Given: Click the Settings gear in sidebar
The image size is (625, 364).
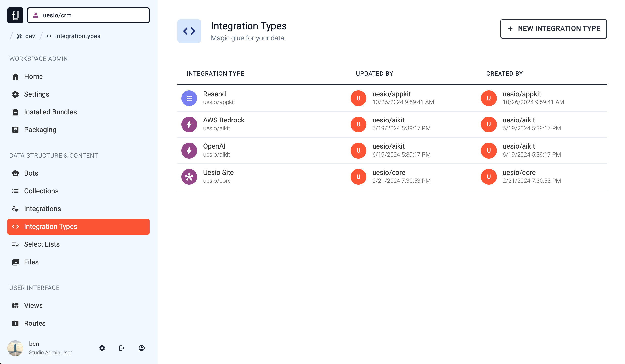Looking at the screenshot, I should click(15, 94).
